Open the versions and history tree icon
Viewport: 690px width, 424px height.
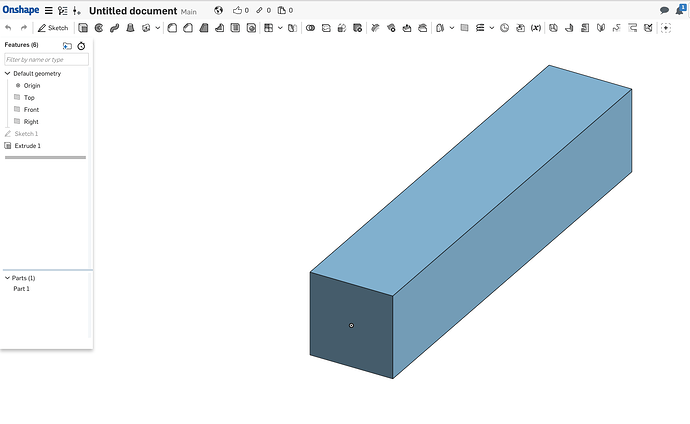click(63, 11)
